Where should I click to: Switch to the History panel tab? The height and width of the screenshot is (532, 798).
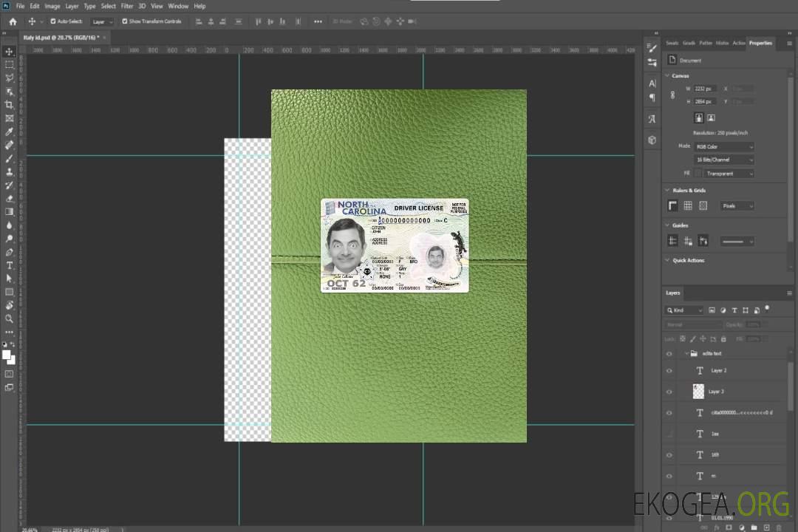coord(722,43)
